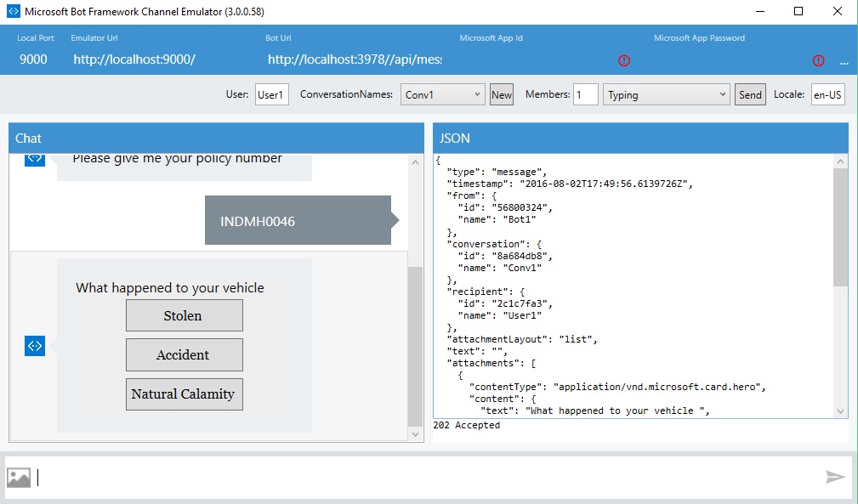This screenshot has width=858, height=504.
Task: Click the bot avatar beside vehicle question card
Action: click(x=35, y=346)
